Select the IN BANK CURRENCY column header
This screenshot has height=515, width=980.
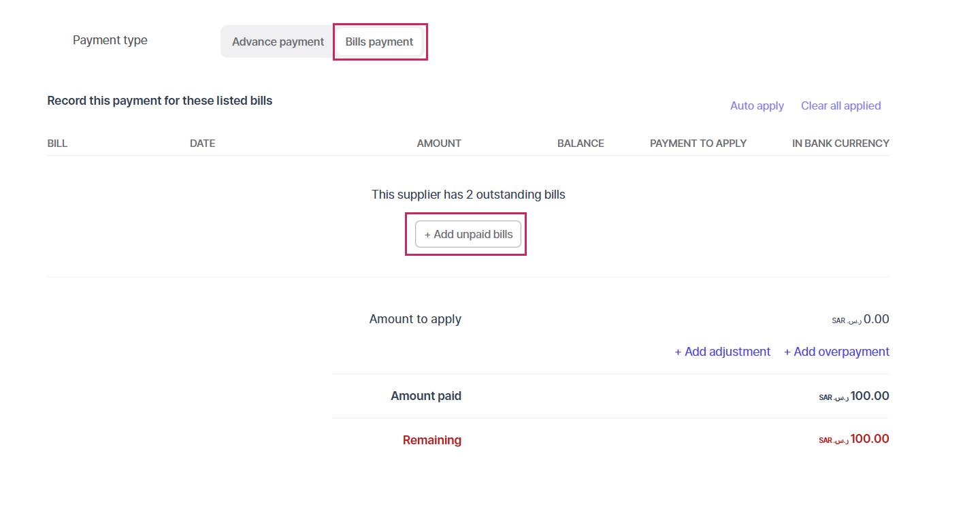pos(840,144)
